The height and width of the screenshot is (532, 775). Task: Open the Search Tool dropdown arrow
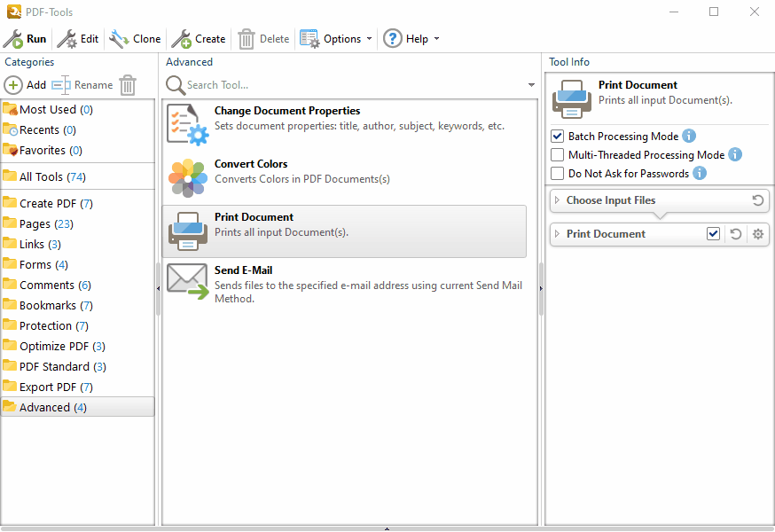pos(531,85)
